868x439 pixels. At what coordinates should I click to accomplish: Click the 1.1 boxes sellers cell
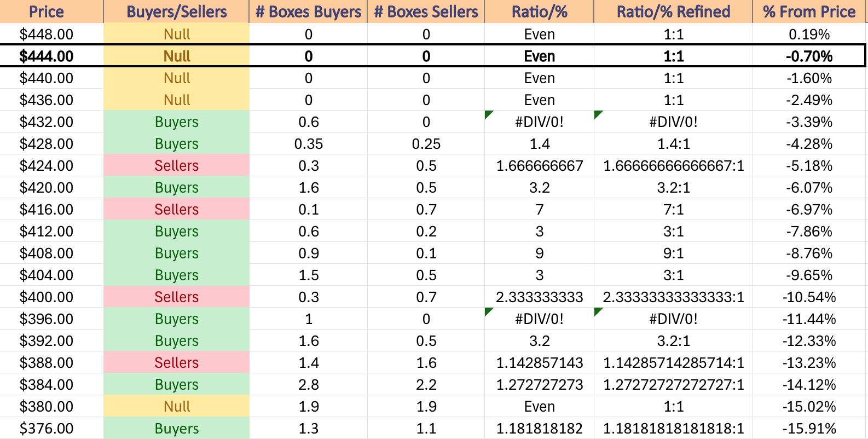(x=426, y=428)
